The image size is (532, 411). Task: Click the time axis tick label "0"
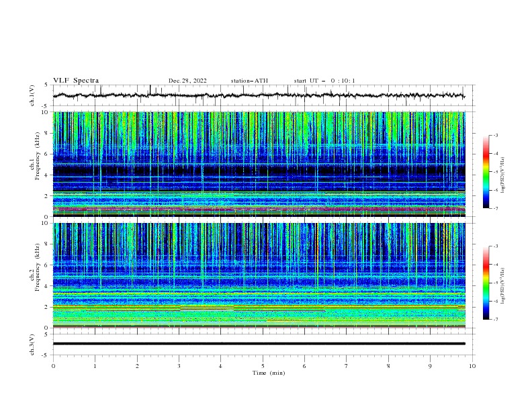click(x=53, y=366)
